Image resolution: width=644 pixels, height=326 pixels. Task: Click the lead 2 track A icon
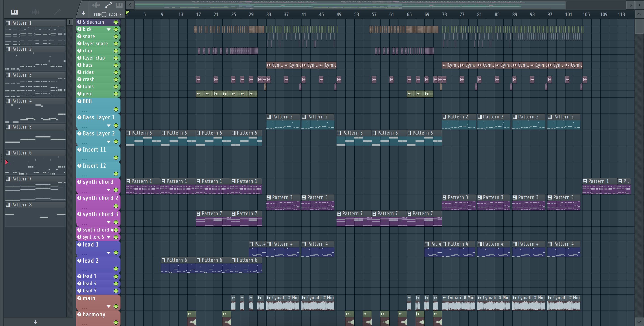80,261
